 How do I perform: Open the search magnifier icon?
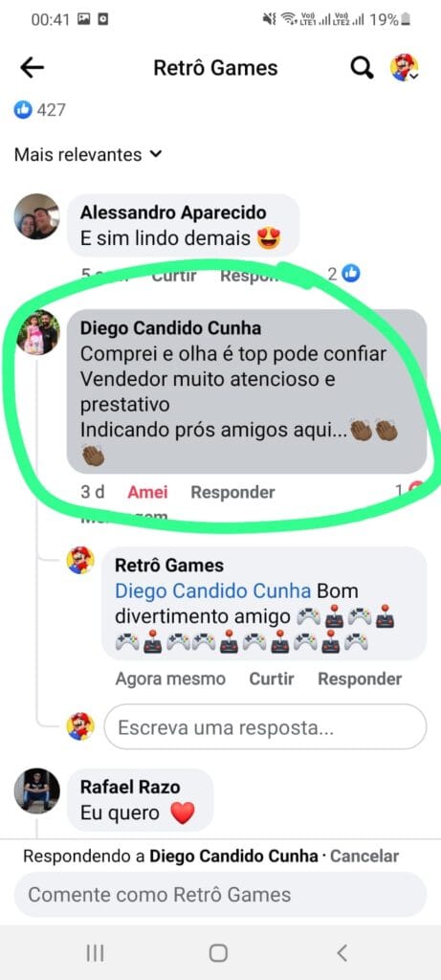click(x=362, y=68)
